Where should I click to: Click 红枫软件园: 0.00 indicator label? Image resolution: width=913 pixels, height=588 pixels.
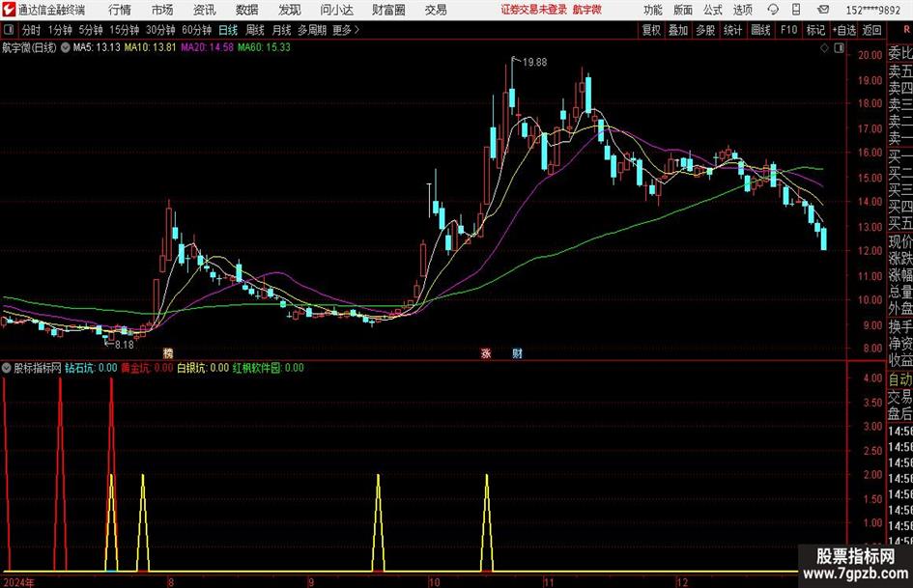point(268,368)
